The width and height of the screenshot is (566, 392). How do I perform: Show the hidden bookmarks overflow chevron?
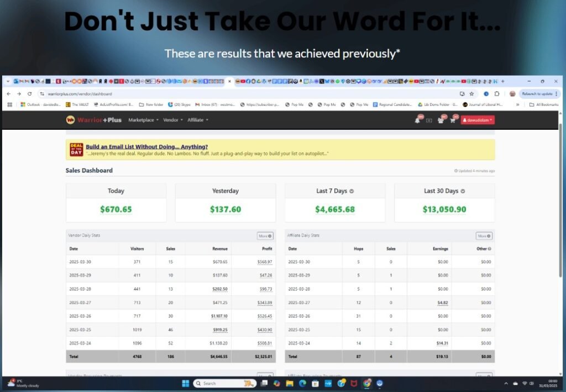(517, 104)
